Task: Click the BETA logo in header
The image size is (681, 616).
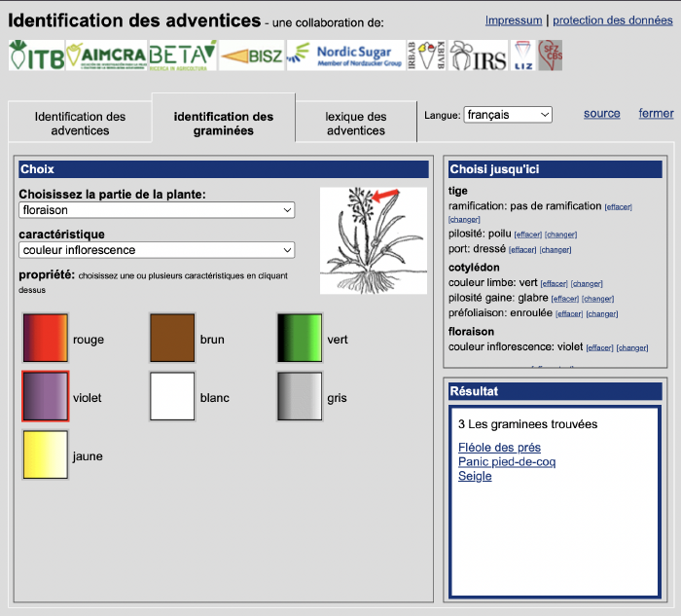Action: (x=182, y=56)
